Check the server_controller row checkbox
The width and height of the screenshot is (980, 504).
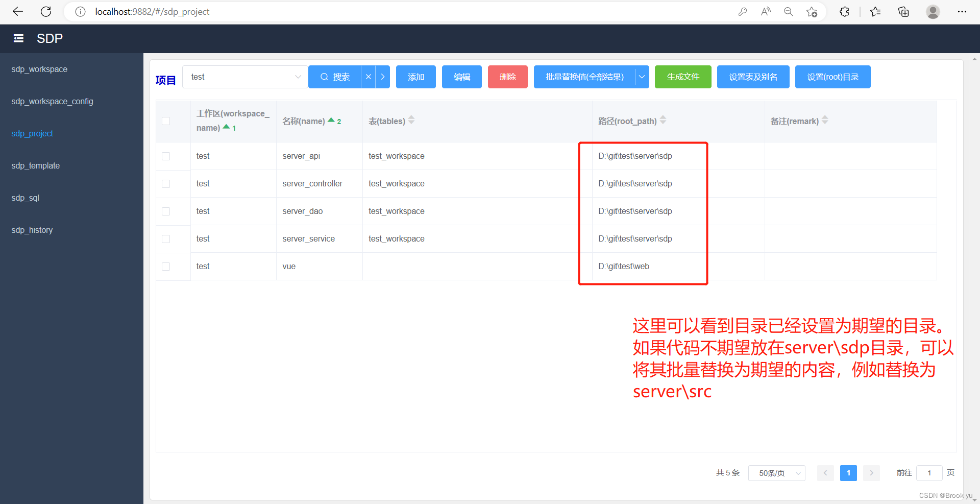point(166,184)
